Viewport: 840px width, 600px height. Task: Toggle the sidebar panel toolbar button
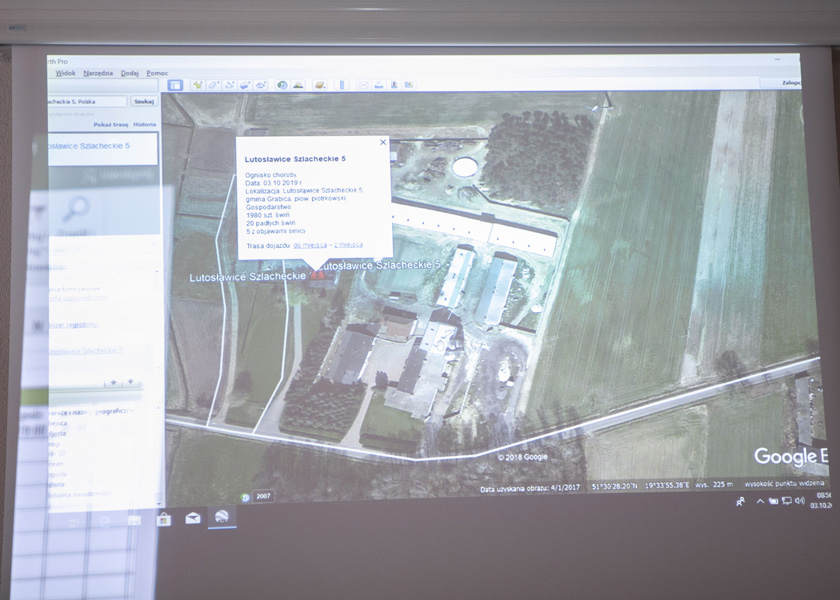(175, 86)
